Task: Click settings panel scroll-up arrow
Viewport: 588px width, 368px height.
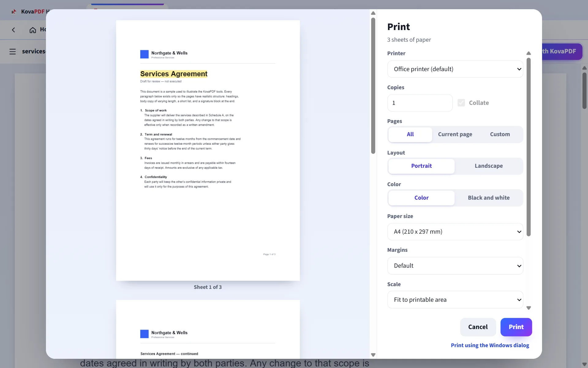Action: (x=529, y=53)
